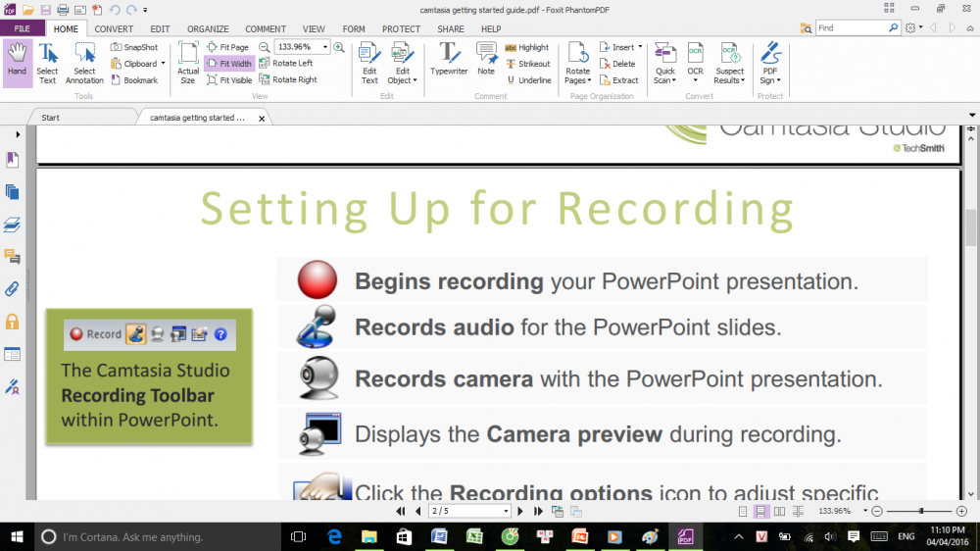
Task: Switch to the CONVERT ribbon tab
Action: click(114, 28)
